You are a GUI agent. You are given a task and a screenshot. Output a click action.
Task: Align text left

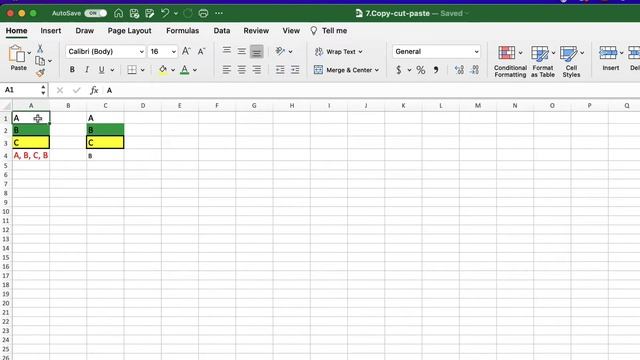coord(227,70)
